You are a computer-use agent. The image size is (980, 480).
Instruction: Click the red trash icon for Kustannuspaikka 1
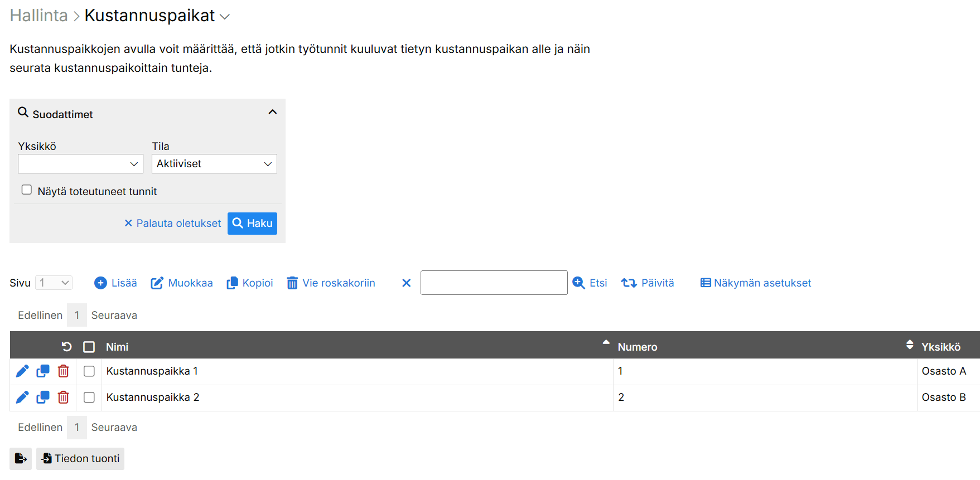[64, 371]
